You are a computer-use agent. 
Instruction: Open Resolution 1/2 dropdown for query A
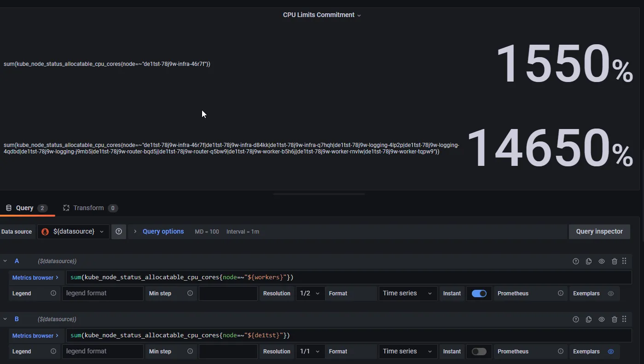(x=310, y=294)
